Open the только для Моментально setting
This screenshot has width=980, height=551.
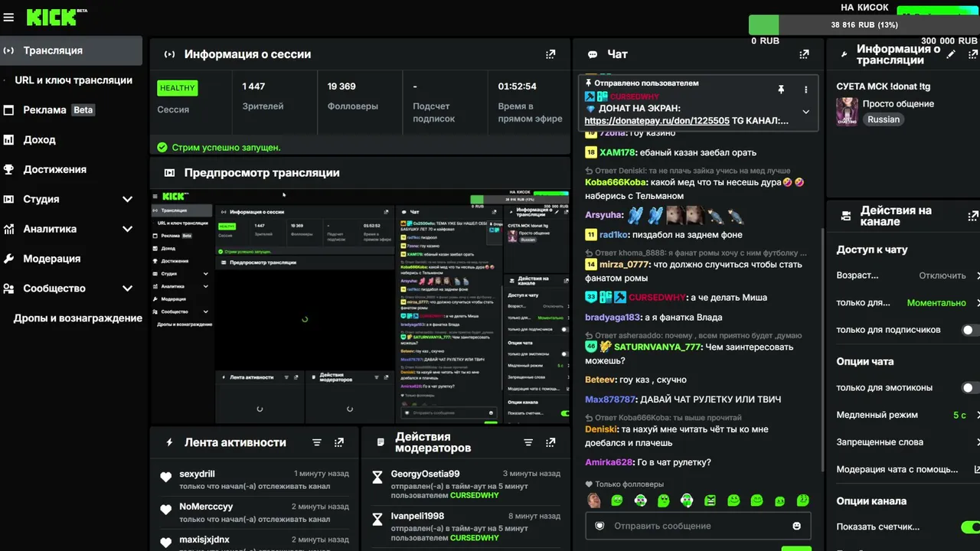pyautogui.click(x=908, y=303)
